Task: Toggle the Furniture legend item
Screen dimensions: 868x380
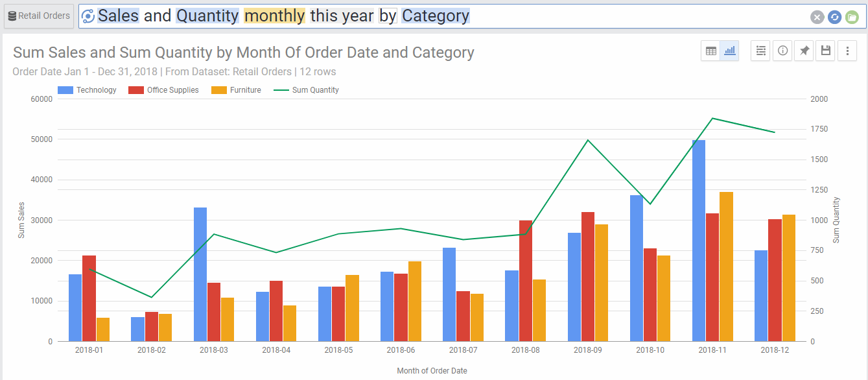Action: [x=237, y=90]
